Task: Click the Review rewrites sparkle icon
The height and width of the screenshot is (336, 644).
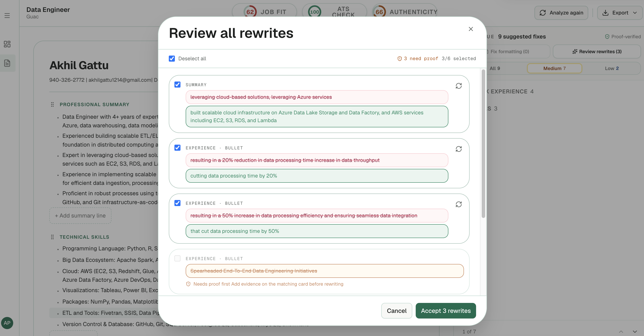Action: (x=575, y=51)
